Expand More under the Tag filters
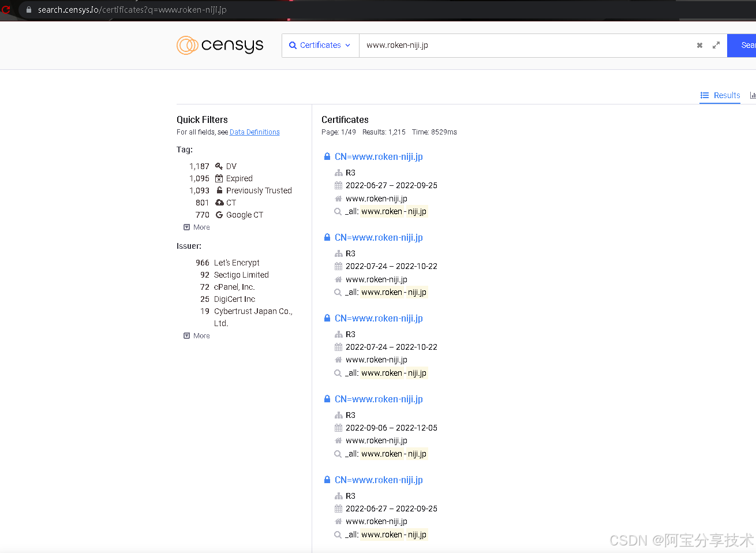The image size is (756, 553). tap(197, 227)
